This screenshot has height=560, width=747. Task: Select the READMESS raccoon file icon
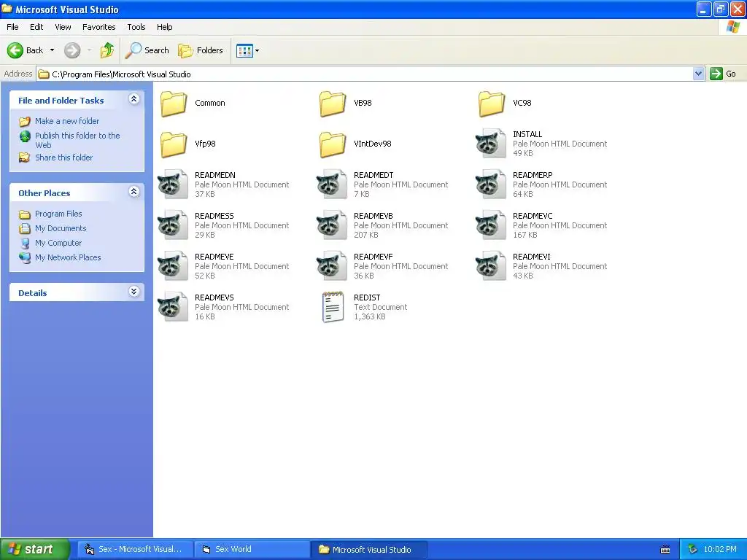click(x=173, y=225)
